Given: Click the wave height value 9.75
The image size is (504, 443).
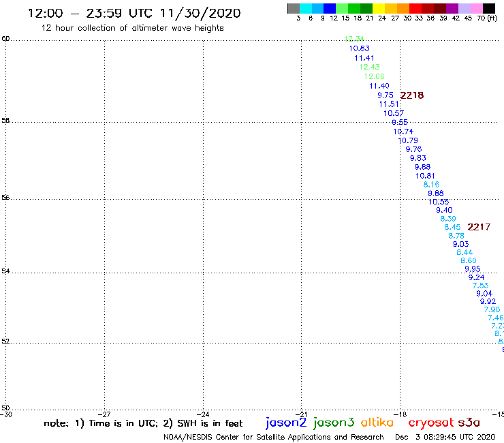Looking at the screenshot, I should [385, 95].
